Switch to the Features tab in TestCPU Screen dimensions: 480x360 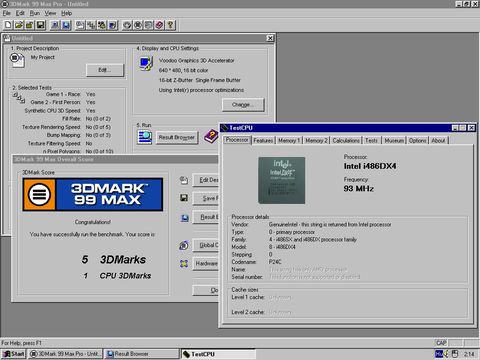[263, 141]
